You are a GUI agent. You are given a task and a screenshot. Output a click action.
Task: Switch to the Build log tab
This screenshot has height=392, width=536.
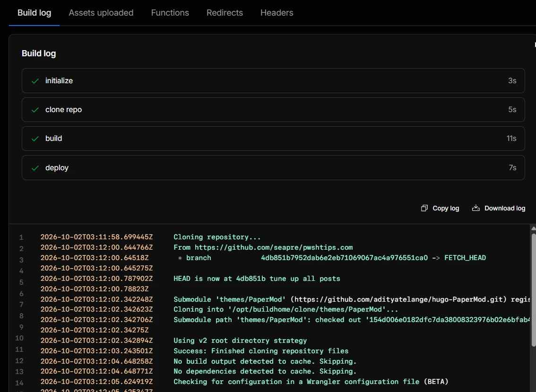click(34, 13)
